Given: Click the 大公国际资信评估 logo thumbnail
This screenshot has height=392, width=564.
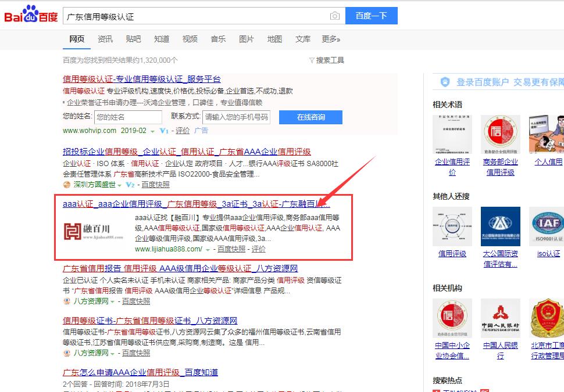Looking at the screenshot, I should 500,226.
